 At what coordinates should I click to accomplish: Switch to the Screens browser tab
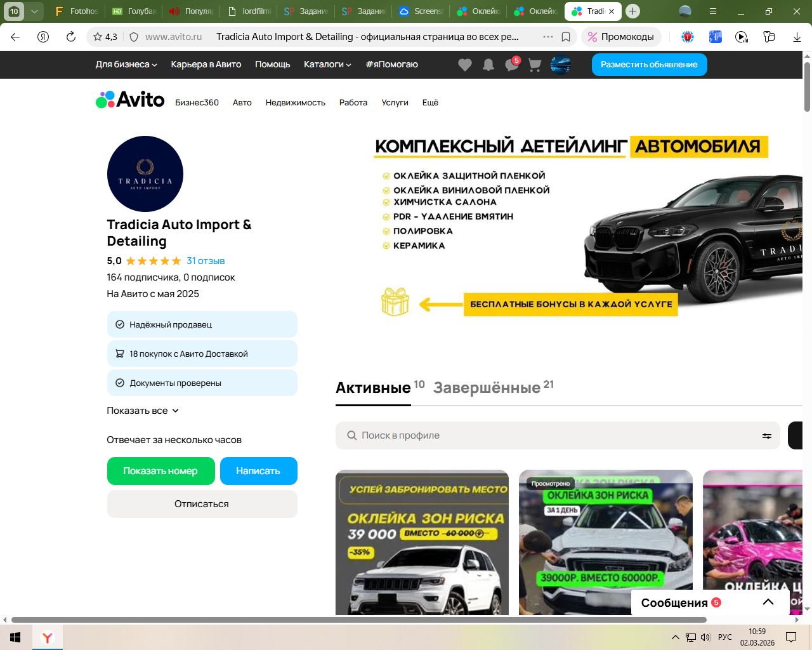(x=422, y=11)
